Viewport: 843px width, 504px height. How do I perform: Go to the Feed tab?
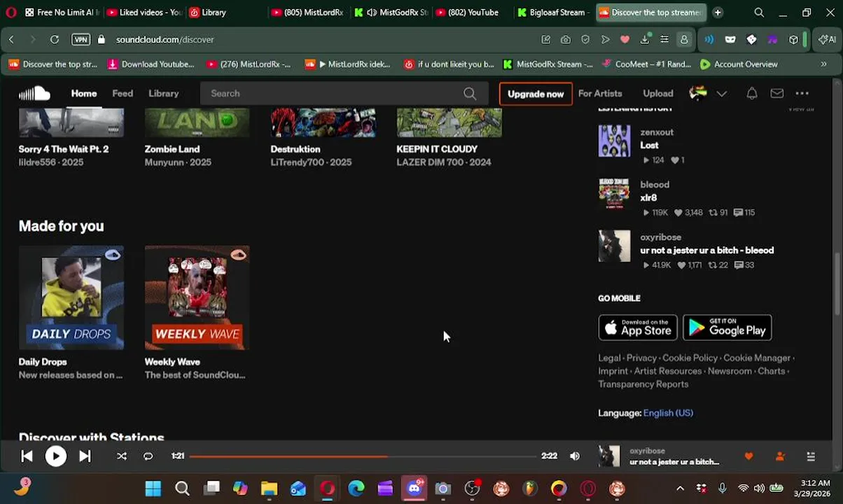coord(123,93)
